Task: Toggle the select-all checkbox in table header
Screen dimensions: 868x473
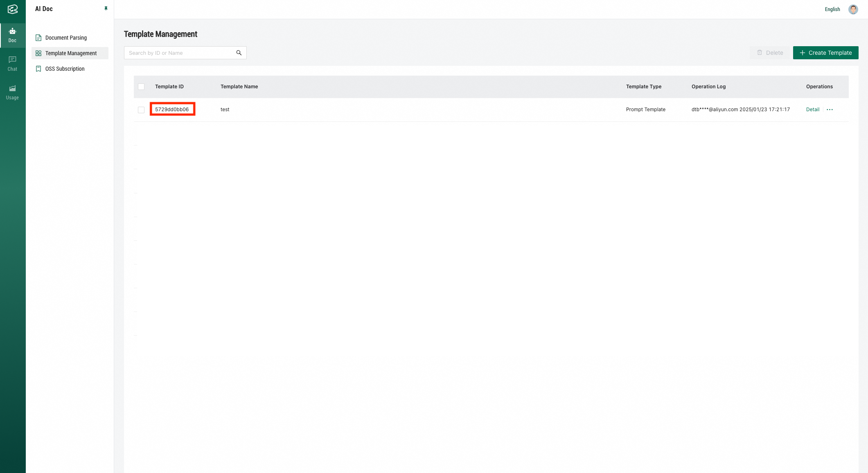Action: click(x=141, y=87)
